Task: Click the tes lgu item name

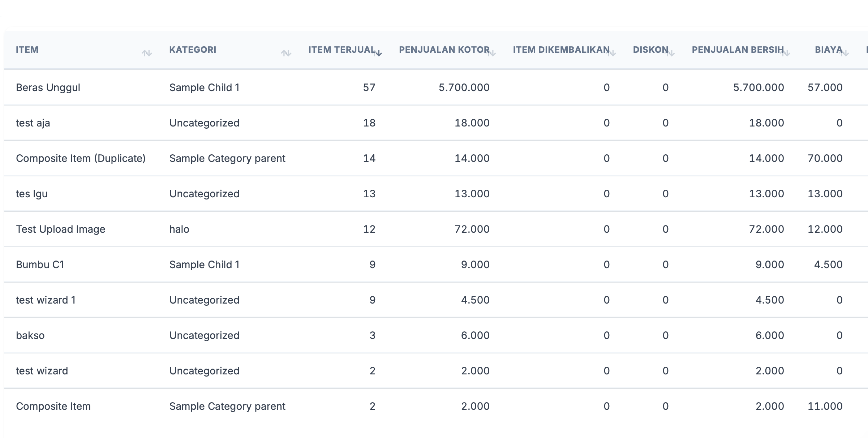Action: pyautogui.click(x=32, y=194)
